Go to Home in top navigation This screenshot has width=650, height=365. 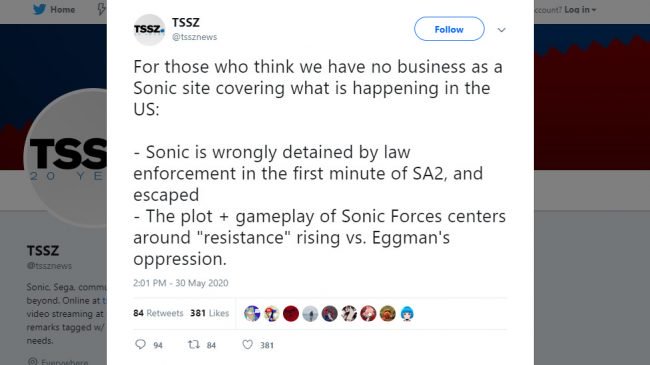(x=62, y=9)
